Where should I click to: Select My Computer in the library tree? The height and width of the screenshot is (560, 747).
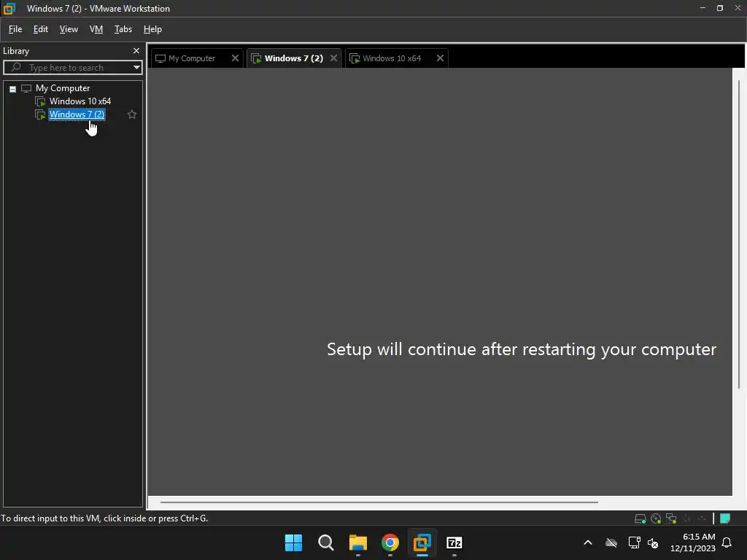coord(63,88)
